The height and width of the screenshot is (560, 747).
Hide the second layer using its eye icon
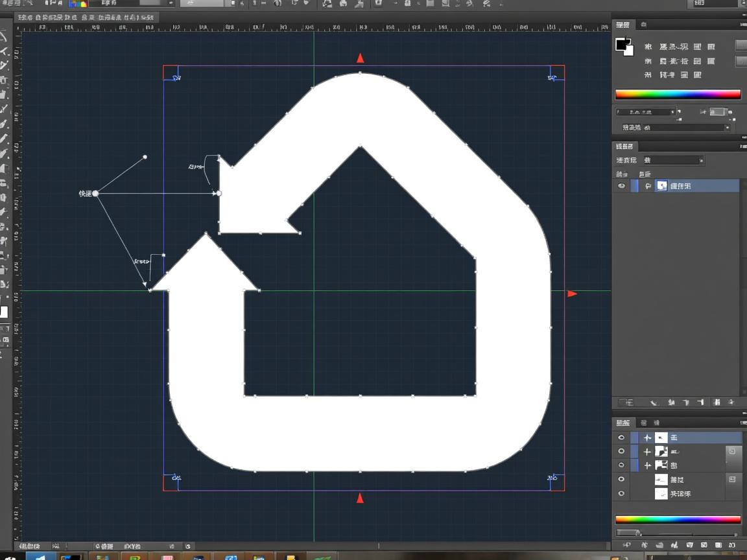[622, 452]
